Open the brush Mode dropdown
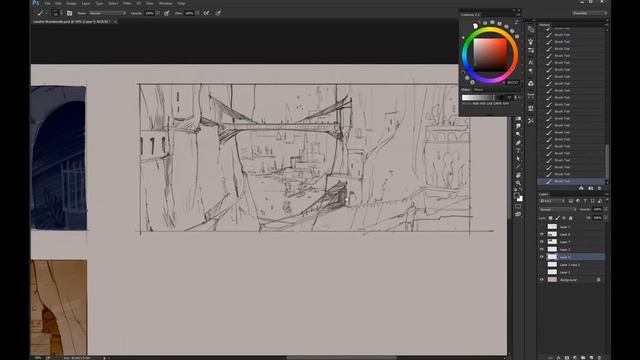640x360 pixels. coord(108,13)
